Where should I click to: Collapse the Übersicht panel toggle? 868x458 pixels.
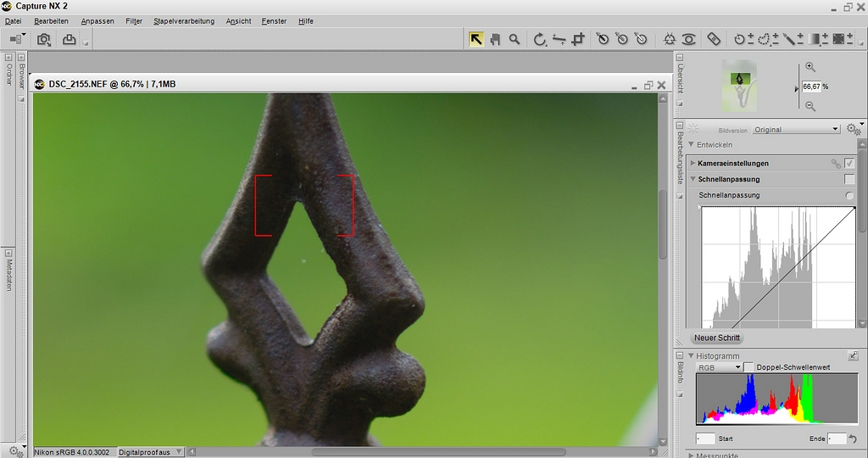(x=680, y=58)
